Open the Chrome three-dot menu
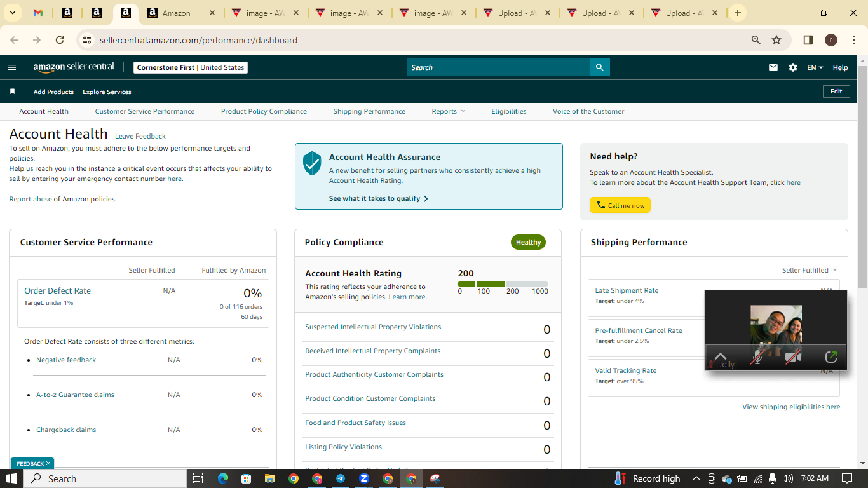The height and width of the screenshot is (488, 868). pos(853,40)
